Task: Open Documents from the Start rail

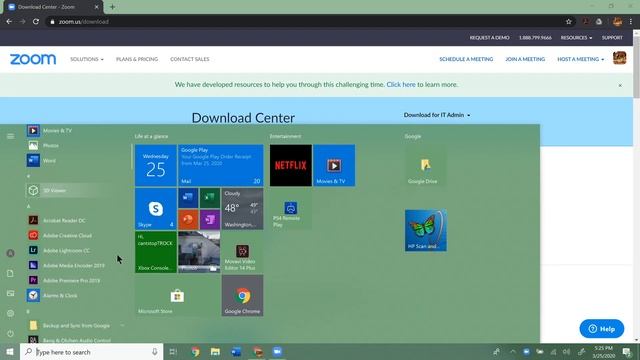Action: (11, 273)
